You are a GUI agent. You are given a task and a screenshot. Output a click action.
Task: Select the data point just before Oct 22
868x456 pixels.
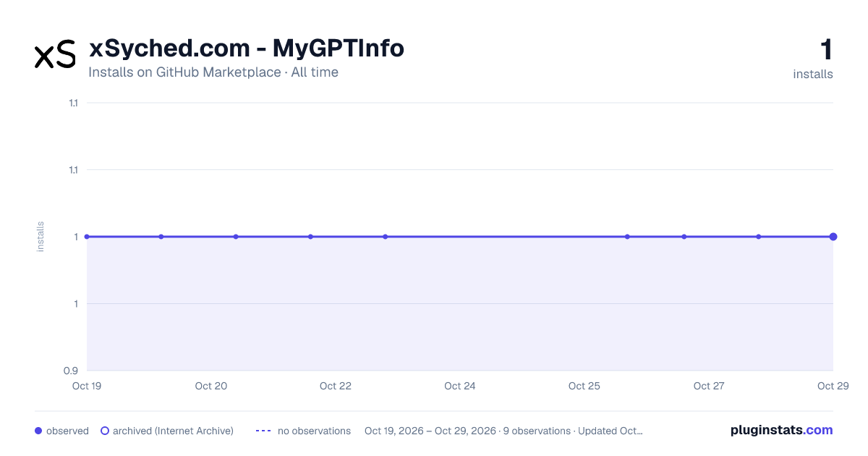click(x=310, y=237)
